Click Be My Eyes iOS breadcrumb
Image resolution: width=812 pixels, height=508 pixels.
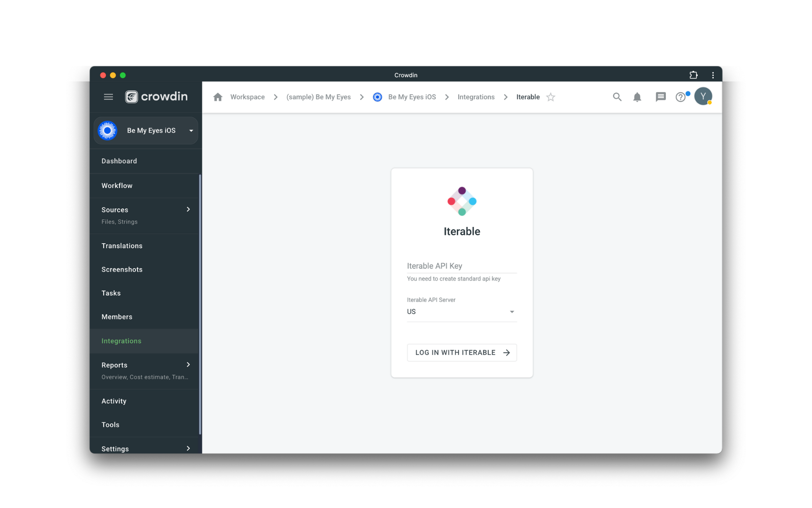point(412,97)
